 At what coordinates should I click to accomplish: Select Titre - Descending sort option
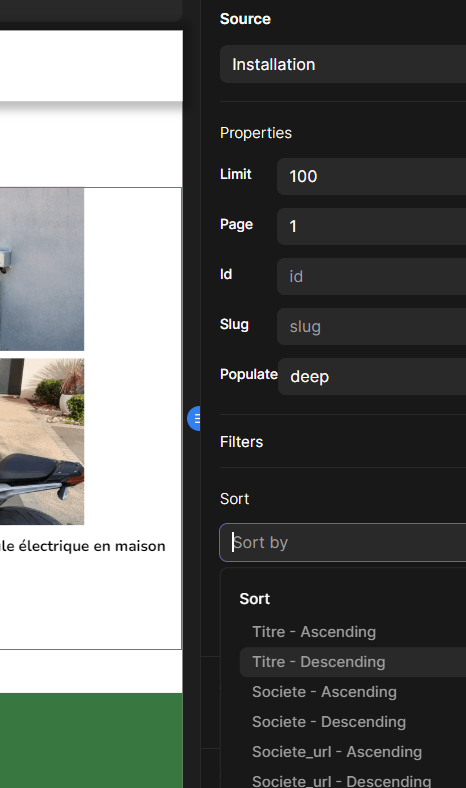319,662
